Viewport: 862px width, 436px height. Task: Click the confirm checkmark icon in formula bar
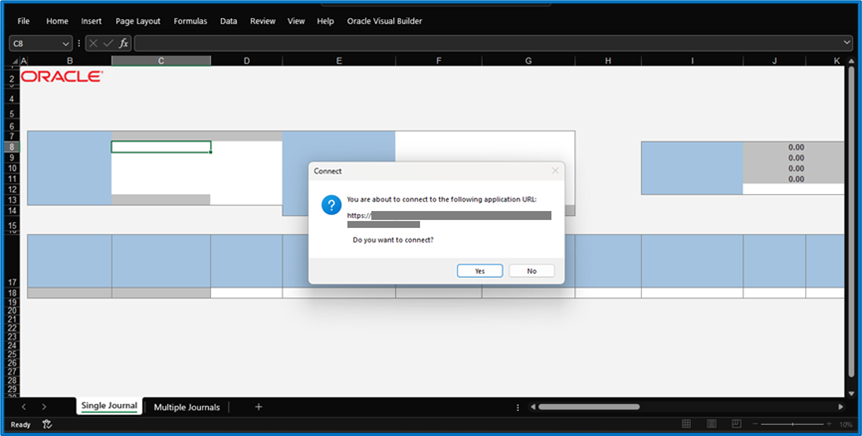[x=108, y=43]
